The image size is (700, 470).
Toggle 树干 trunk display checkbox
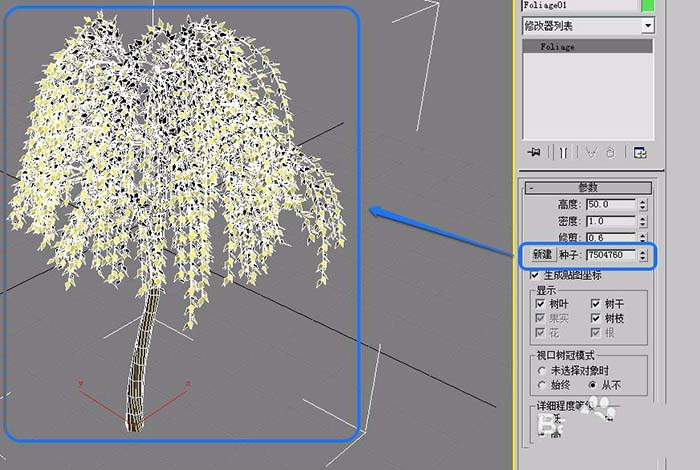click(595, 304)
